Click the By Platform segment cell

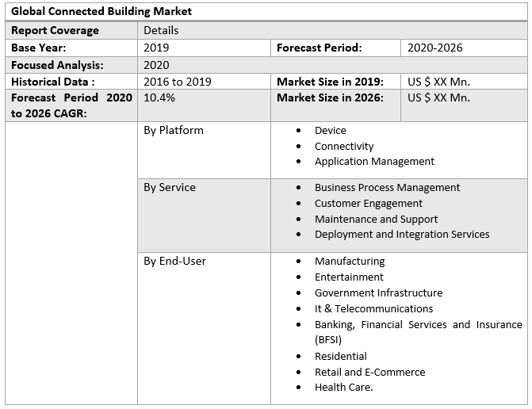(174, 130)
